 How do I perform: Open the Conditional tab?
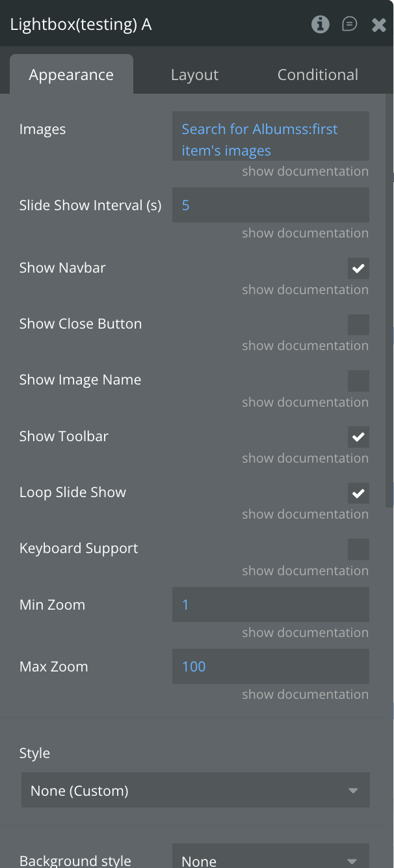pos(317,75)
